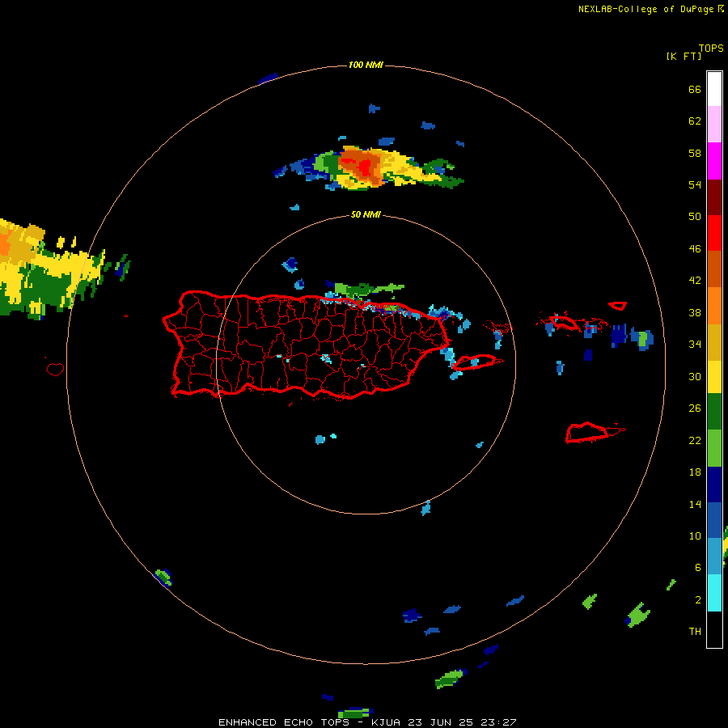Click the light green legend swatch
The height and width of the screenshot is (728, 728).
(714, 448)
